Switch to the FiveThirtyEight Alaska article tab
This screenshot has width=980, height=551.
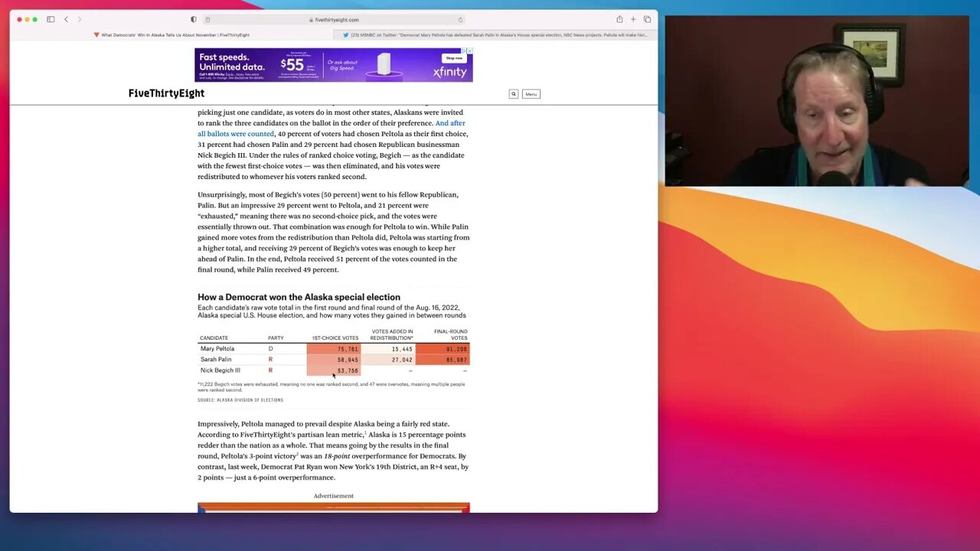pos(171,35)
